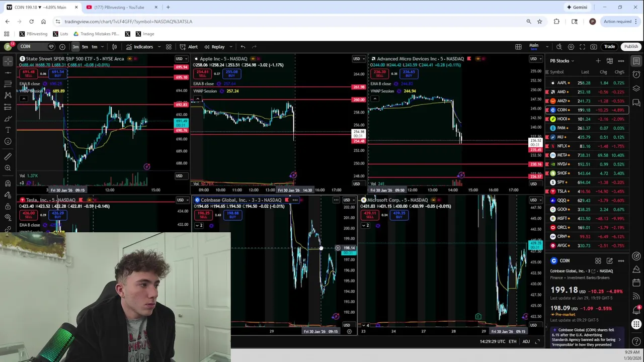Open Main layout dropdown arrow
The width and height of the screenshot is (644, 362).
click(547, 47)
